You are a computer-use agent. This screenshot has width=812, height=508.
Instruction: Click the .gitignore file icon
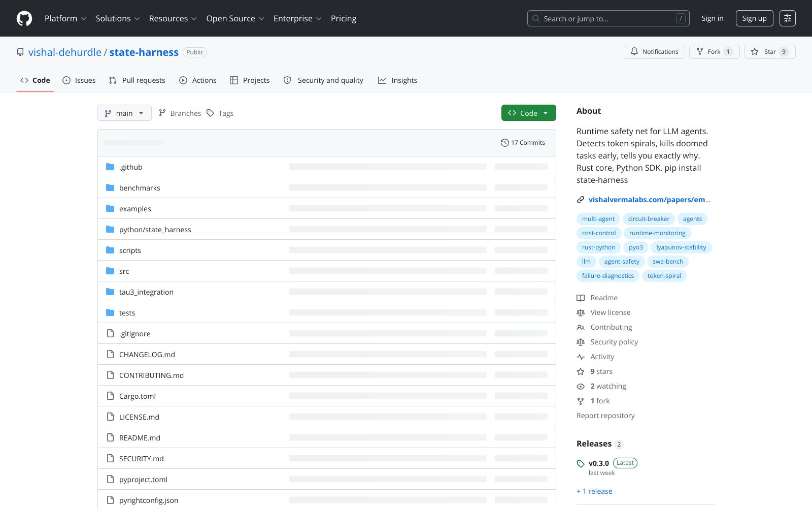(110, 333)
